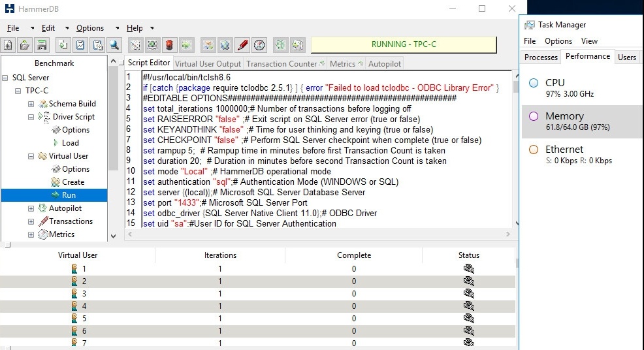This screenshot has width=644, height=350.
Task: Click the last toolbar icon beside Autopilot
Action: (297, 45)
